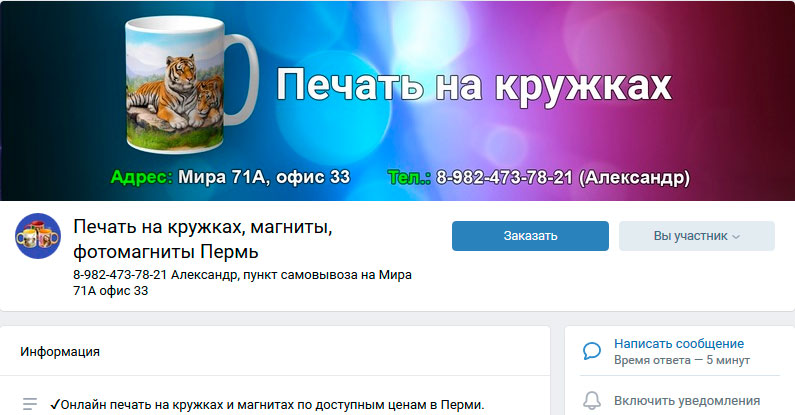Click the green Адрес label in banner
The width and height of the screenshot is (795, 415).
tap(141, 177)
